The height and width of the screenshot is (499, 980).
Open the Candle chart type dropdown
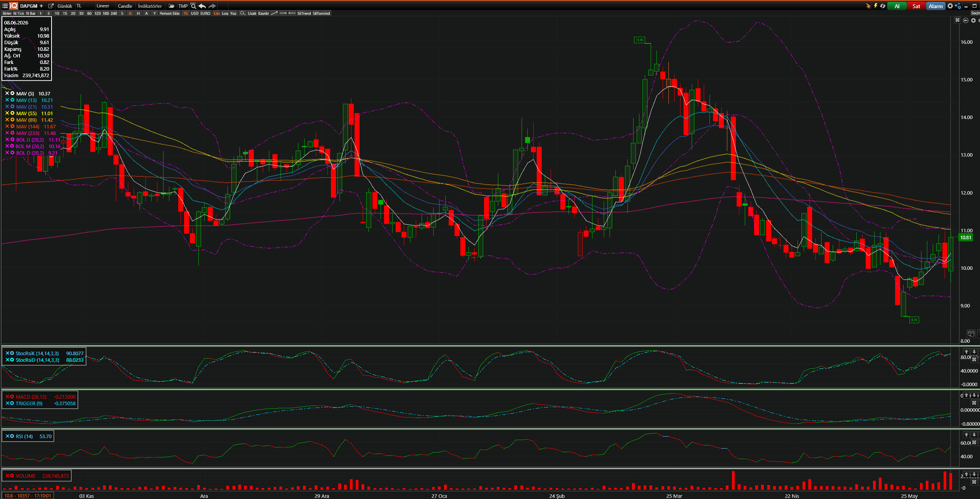(x=126, y=6)
